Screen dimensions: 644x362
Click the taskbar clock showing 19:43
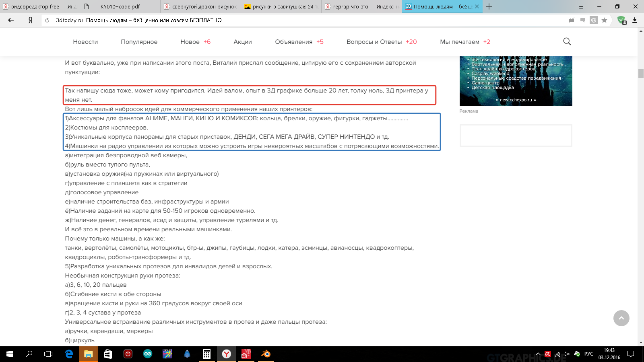[x=609, y=354]
